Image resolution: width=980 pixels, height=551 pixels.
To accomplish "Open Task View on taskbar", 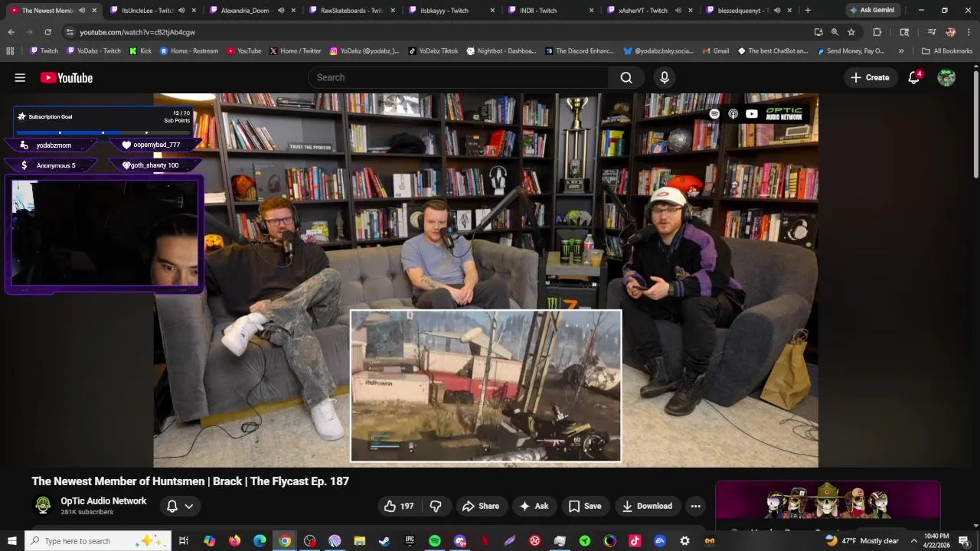I will pyautogui.click(x=184, y=541).
